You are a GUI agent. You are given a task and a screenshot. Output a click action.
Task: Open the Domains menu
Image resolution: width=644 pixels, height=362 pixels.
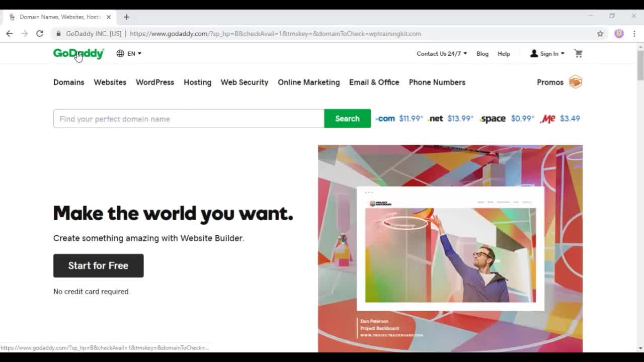tap(69, 82)
